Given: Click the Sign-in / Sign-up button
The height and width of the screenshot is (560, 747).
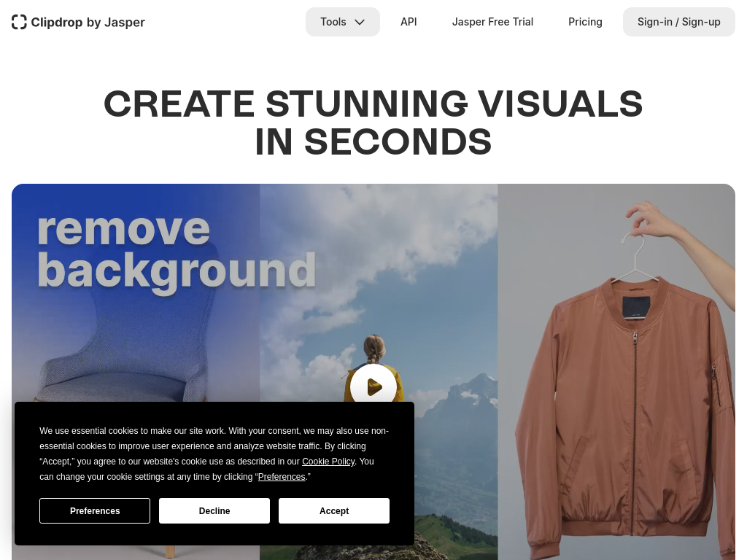Looking at the screenshot, I should click(679, 22).
